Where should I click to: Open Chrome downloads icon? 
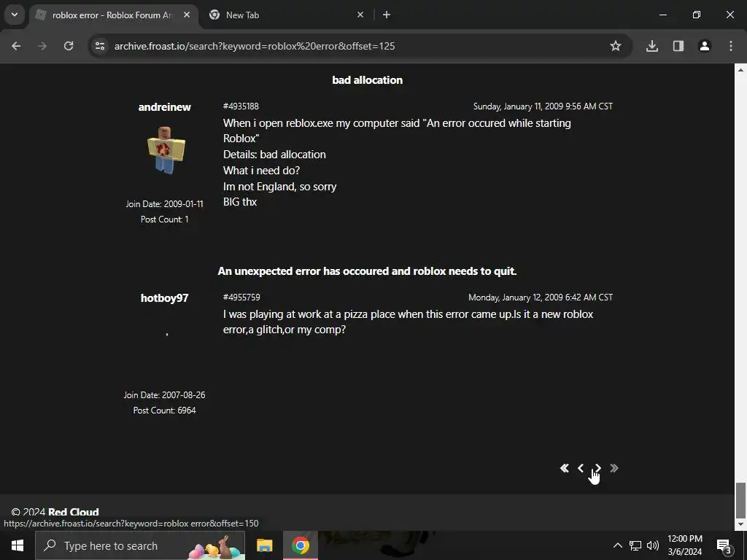pyautogui.click(x=652, y=46)
